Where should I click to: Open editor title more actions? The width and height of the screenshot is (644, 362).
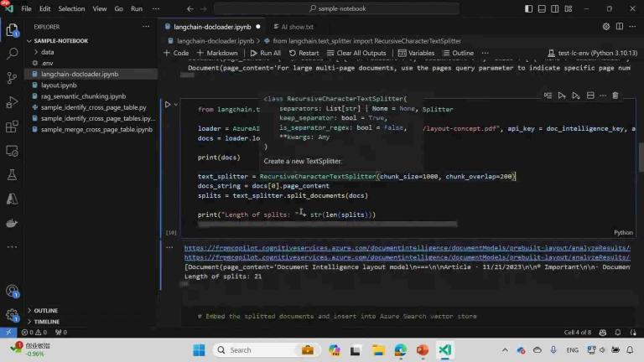[x=632, y=27]
